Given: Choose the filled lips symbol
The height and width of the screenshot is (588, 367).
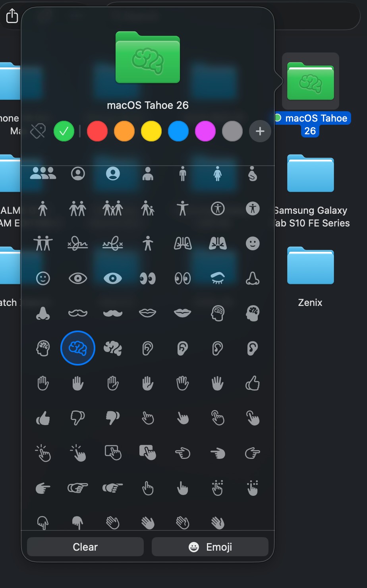Looking at the screenshot, I should (x=183, y=313).
